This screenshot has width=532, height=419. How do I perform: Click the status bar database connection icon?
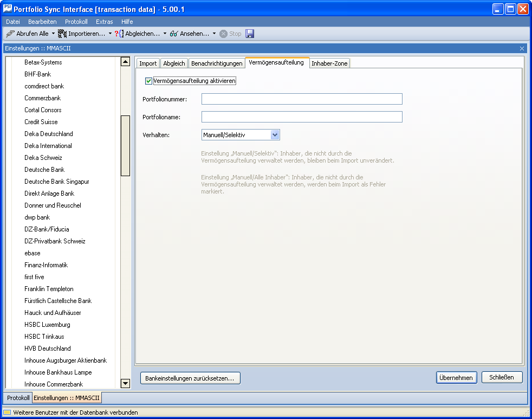(x=8, y=412)
